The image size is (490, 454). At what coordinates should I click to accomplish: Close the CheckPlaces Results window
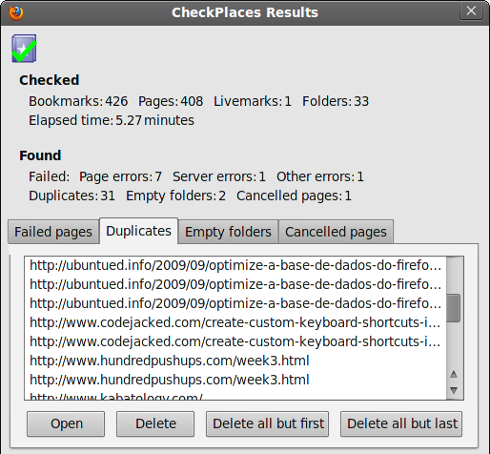(471, 11)
